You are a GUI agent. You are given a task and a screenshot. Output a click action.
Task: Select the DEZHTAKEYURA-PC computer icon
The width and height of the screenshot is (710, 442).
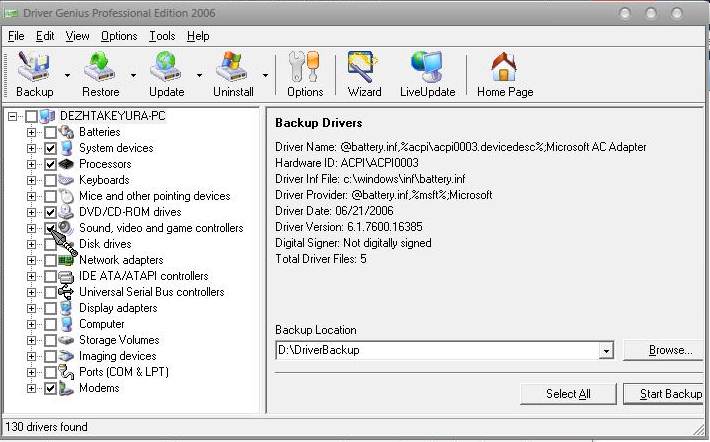tap(47, 116)
